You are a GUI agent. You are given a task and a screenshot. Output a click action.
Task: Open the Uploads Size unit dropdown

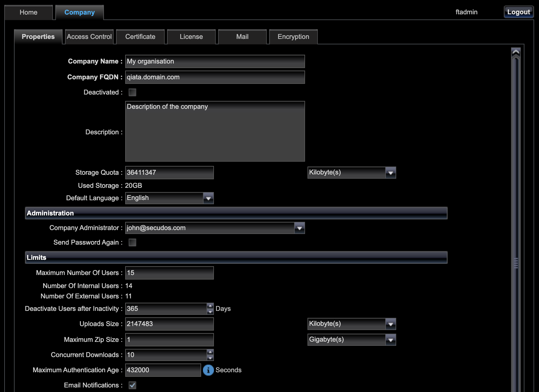coord(390,324)
